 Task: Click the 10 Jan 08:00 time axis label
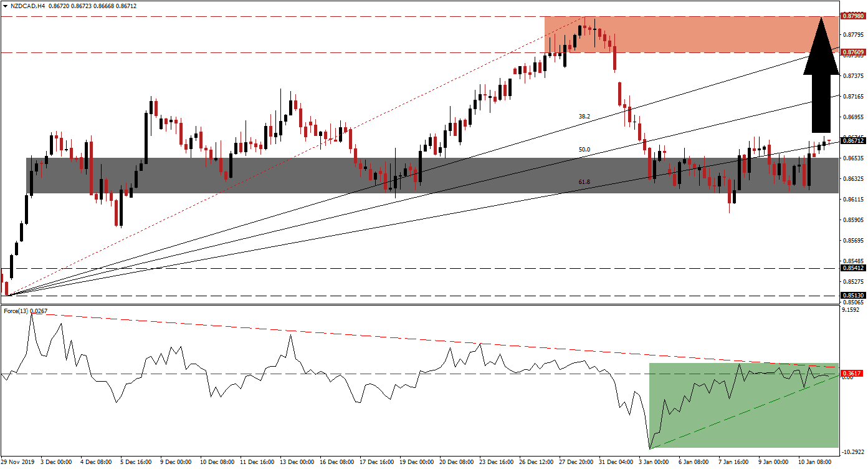point(816,462)
